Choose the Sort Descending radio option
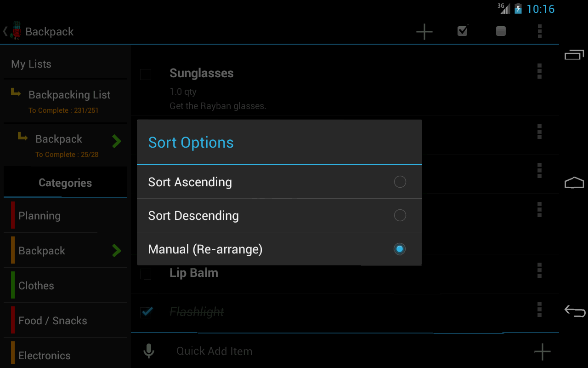Screen dimensions: 588x368 tap(400, 215)
